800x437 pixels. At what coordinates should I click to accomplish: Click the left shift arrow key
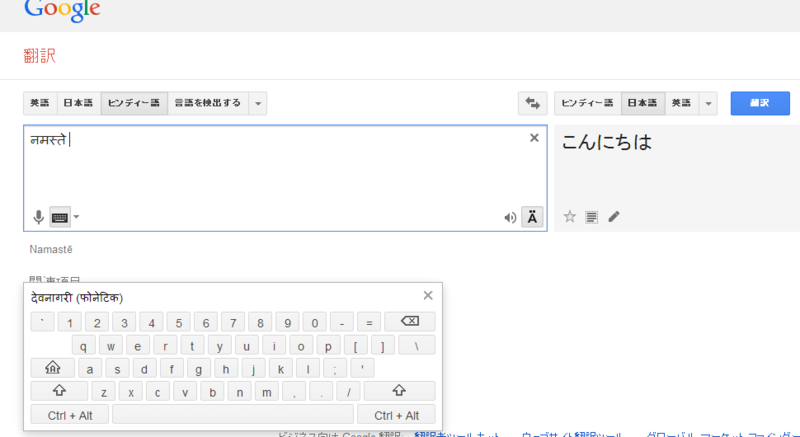click(59, 391)
